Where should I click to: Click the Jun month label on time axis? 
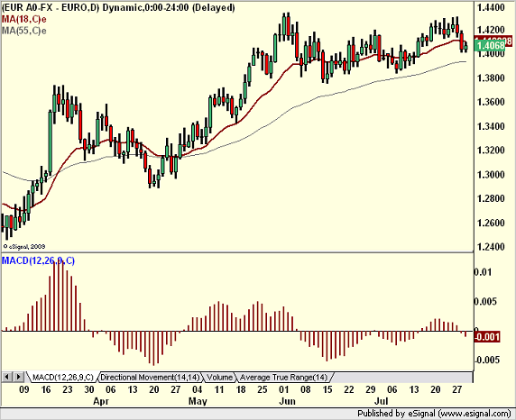[x=287, y=401]
